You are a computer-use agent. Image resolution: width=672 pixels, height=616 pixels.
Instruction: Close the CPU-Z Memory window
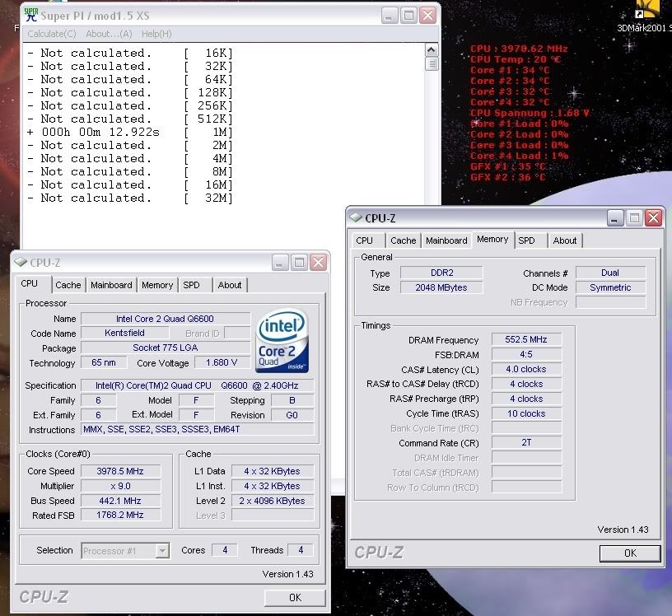pyautogui.click(x=653, y=218)
